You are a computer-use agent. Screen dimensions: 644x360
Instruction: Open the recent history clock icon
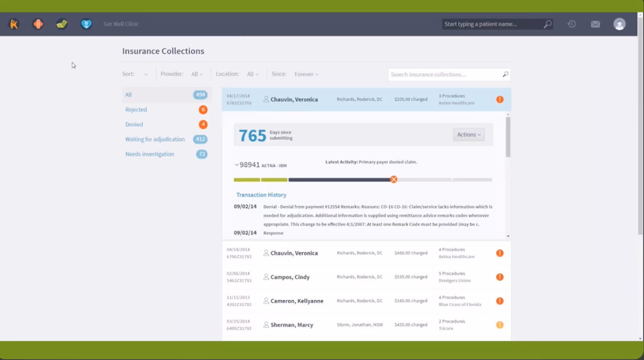(572, 24)
